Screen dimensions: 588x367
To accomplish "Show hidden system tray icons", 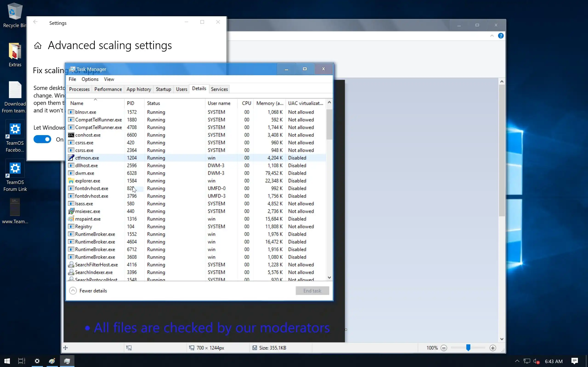I will pyautogui.click(x=517, y=361).
